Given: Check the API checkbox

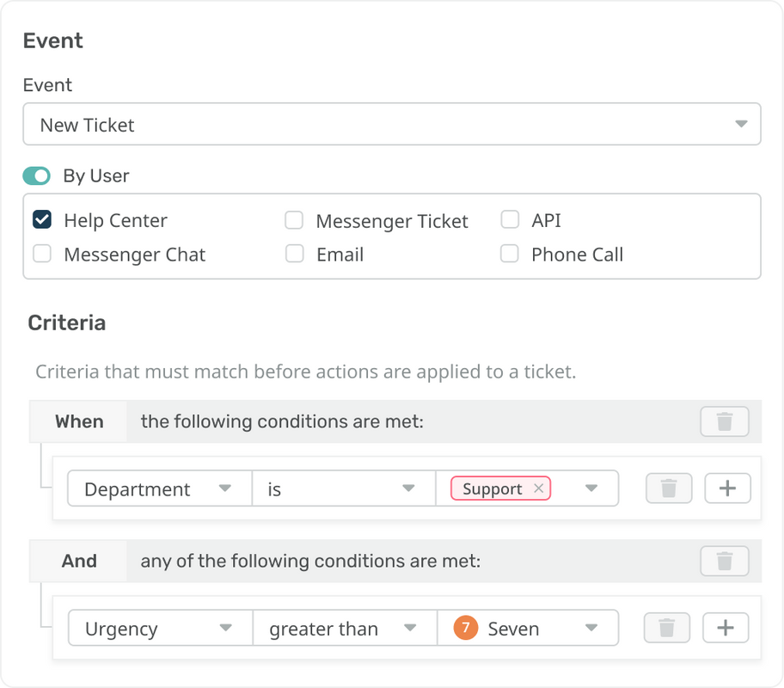Looking at the screenshot, I should 509,219.
